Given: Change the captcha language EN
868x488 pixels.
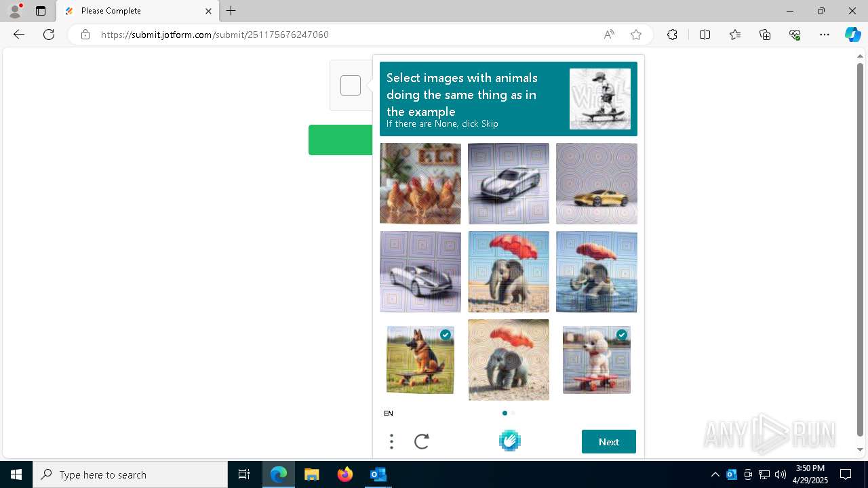Looking at the screenshot, I should [389, 413].
